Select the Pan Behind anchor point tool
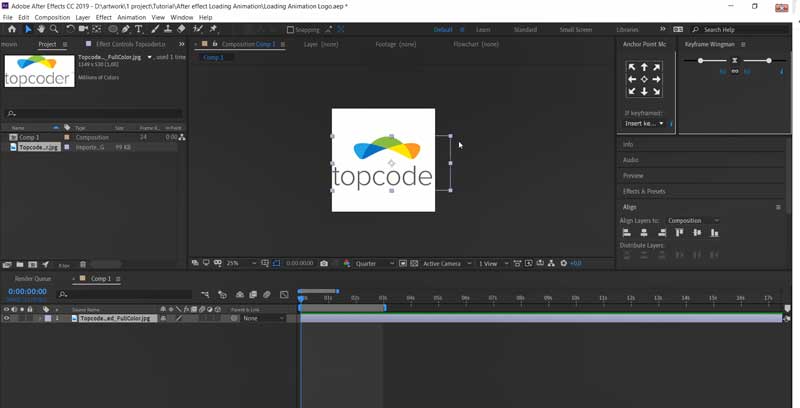This screenshot has height=408, width=800. 96,30
